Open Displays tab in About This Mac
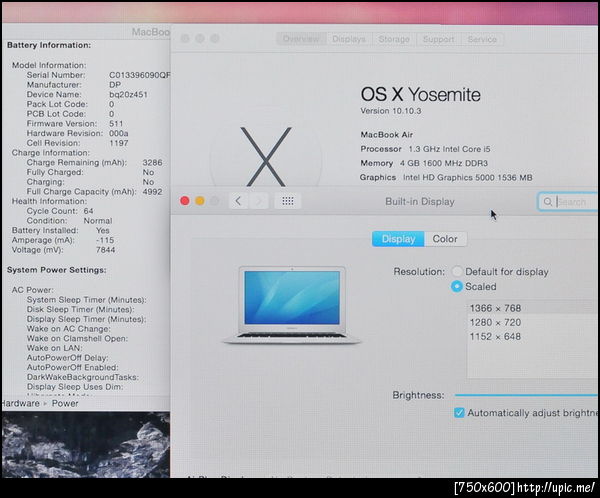600x498 pixels. click(349, 39)
